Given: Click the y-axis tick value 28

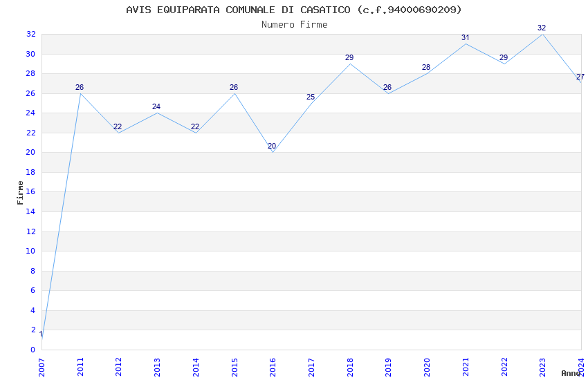Looking at the screenshot, I should 30,73.
